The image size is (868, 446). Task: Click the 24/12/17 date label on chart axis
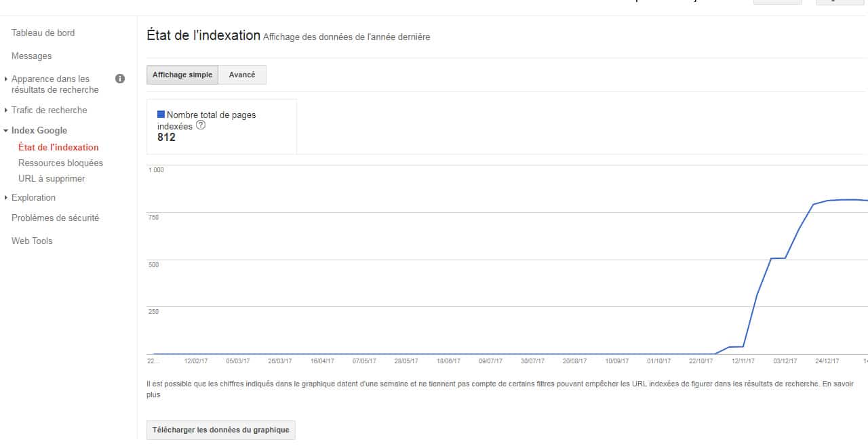(827, 361)
